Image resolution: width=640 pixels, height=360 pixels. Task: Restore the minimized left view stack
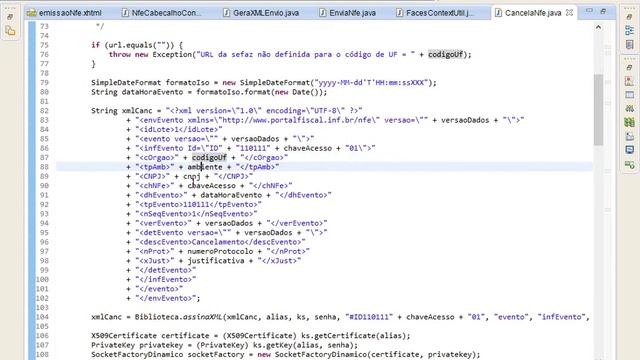pos(11,17)
